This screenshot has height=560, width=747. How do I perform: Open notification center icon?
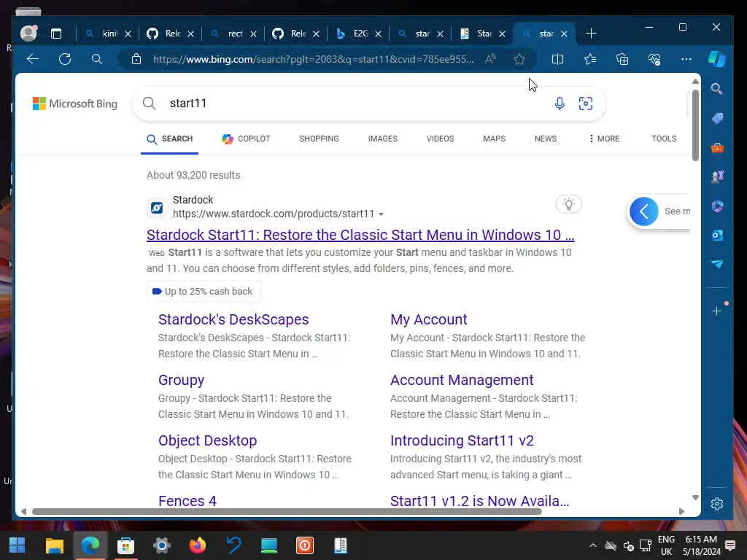[729, 545]
